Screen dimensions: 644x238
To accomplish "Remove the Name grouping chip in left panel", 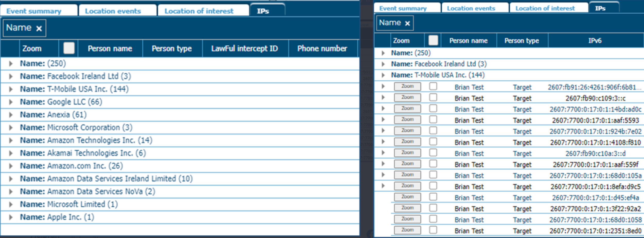I will click(x=39, y=28).
